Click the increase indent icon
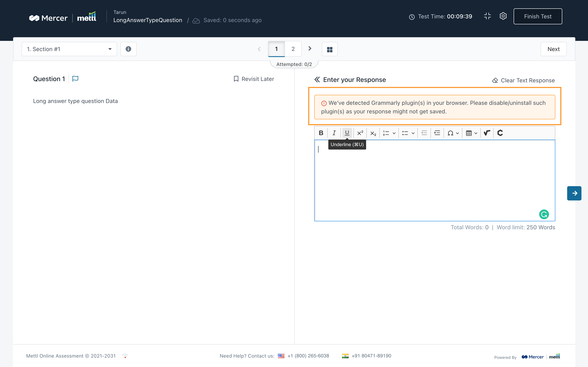Image resolution: width=588 pixels, height=367 pixels. (x=437, y=133)
